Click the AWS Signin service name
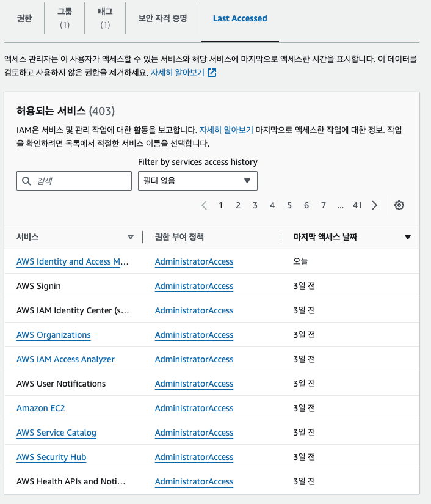This screenshot has height=504, width=431. [x=38, y=286]
